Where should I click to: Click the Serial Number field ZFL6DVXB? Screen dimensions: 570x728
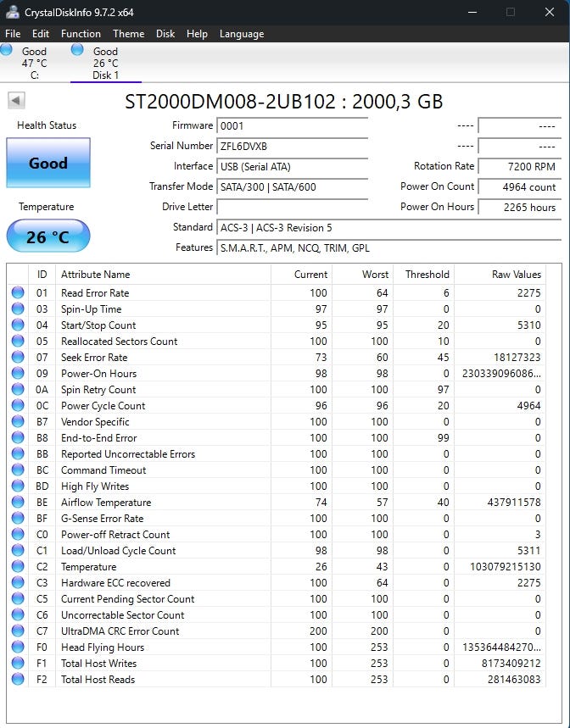(292, 147)
